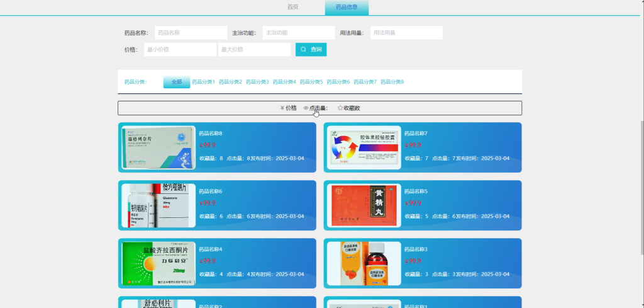This screenshot has height=308, width=644.
Task: Filter by 药品分类1
Action: click(204, 82)
